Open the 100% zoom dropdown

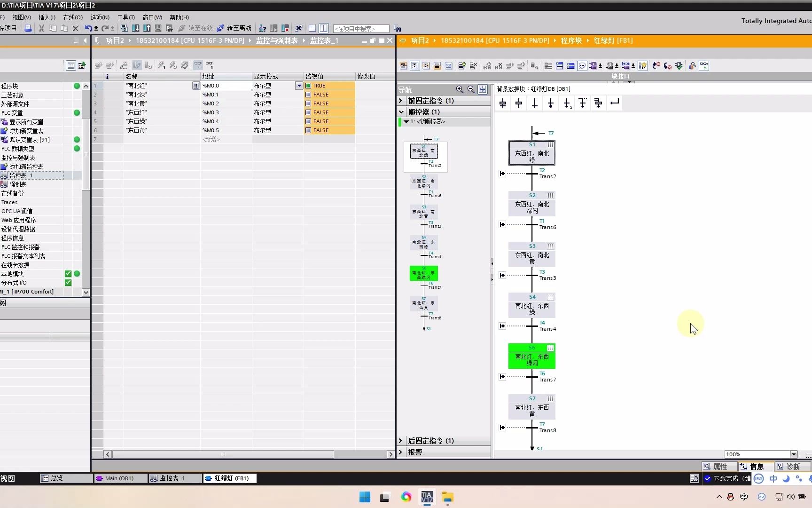tap(794, 454)
